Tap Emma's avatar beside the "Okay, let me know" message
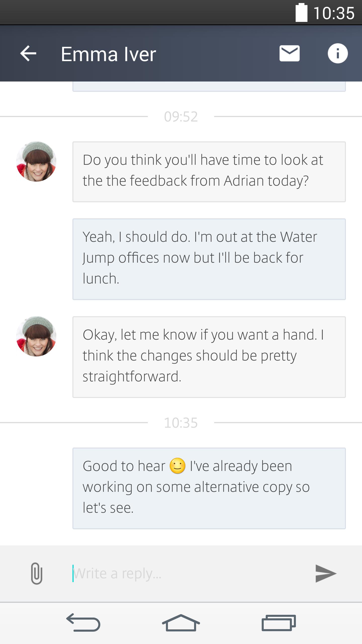 point(36,336)
